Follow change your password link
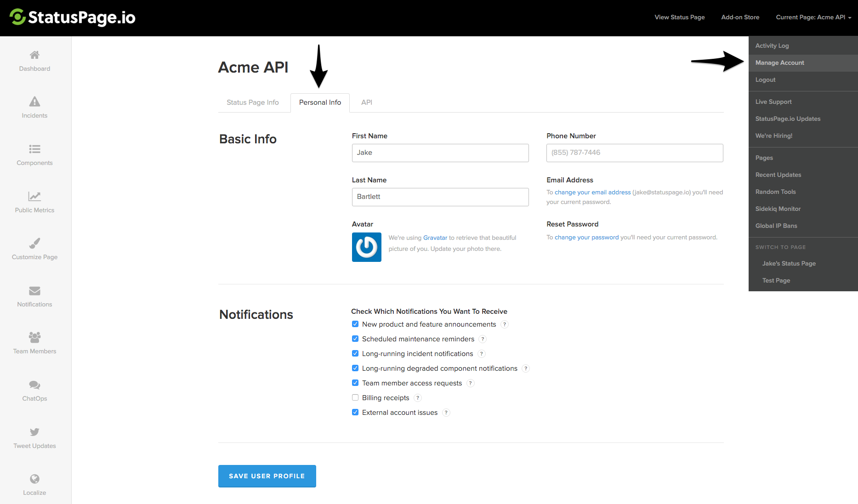Image resolution: width=858 pixels, height=504 pixels. point(586,238)
